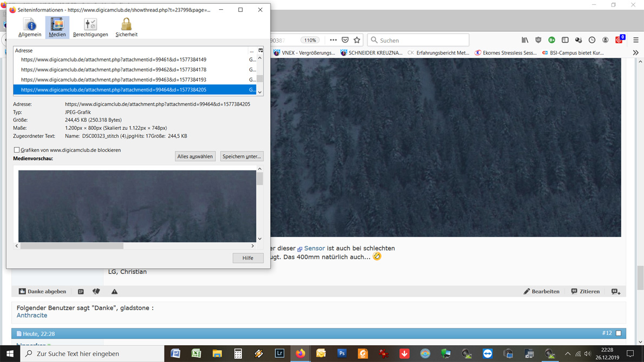Select the attachmentid=99462 URL row
Viewport: 644px width, 362px height.
[x=114, y=70]
